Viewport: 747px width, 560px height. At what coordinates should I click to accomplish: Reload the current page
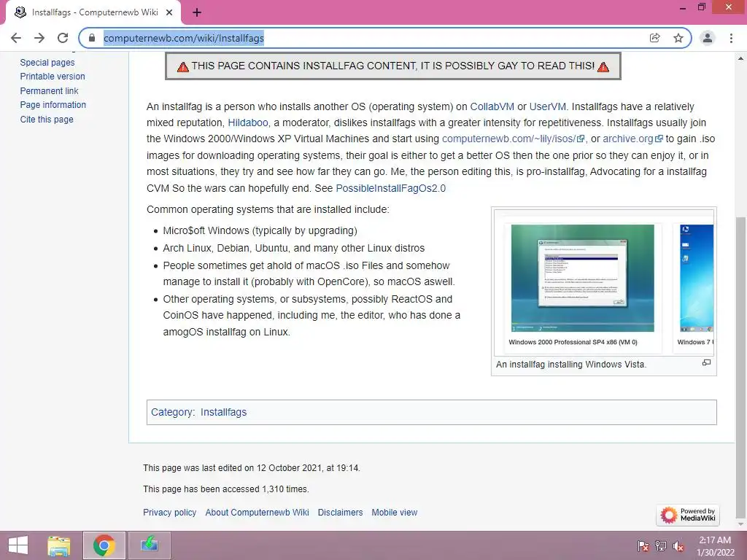pyautogui.click(x=63, y=38)
